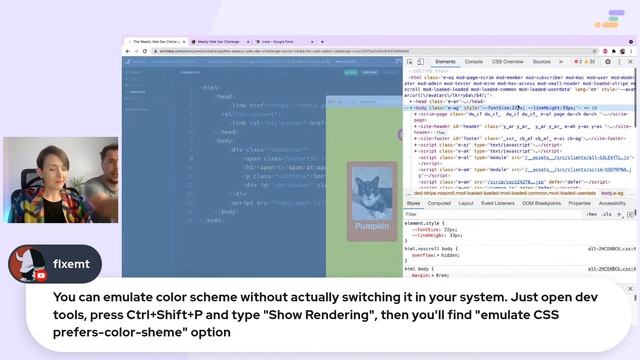
Task: Open the Accessibility sub-tab
Action: tap(612, 203)
